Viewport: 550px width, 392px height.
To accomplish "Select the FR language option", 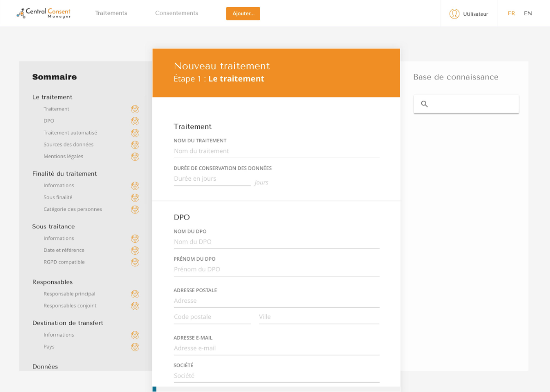I will coord(511,13).
